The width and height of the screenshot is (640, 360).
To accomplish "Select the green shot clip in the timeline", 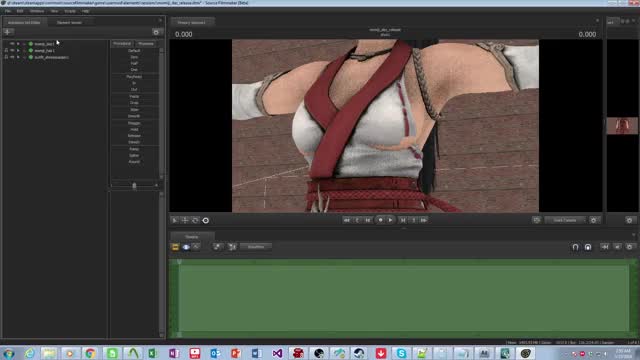I will [x=404, y=299].
